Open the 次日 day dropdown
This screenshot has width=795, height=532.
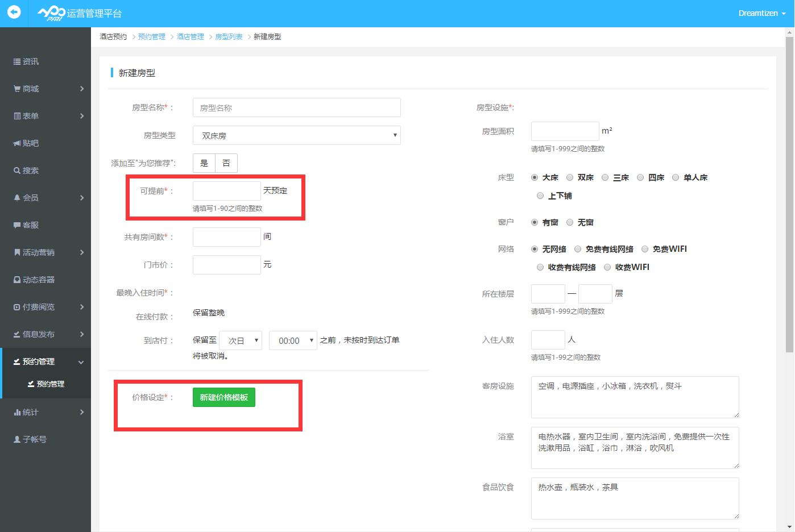[x=241, y=340]
